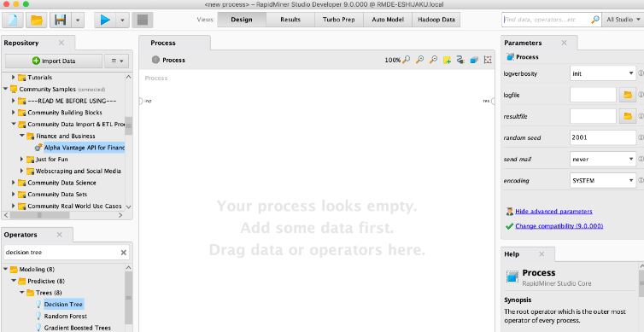Screen dimensions: 644x332
Task: Auto-wire process connections icon
Action: coord(460,60)
